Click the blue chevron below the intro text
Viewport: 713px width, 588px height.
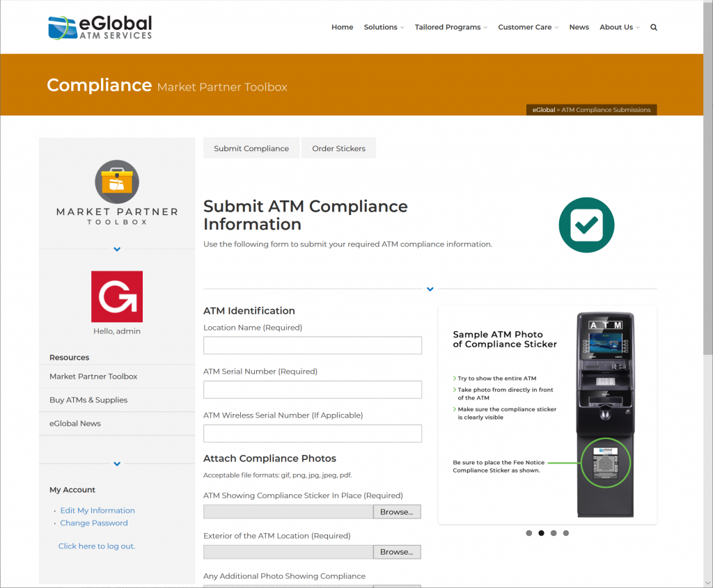click(430, 289)
